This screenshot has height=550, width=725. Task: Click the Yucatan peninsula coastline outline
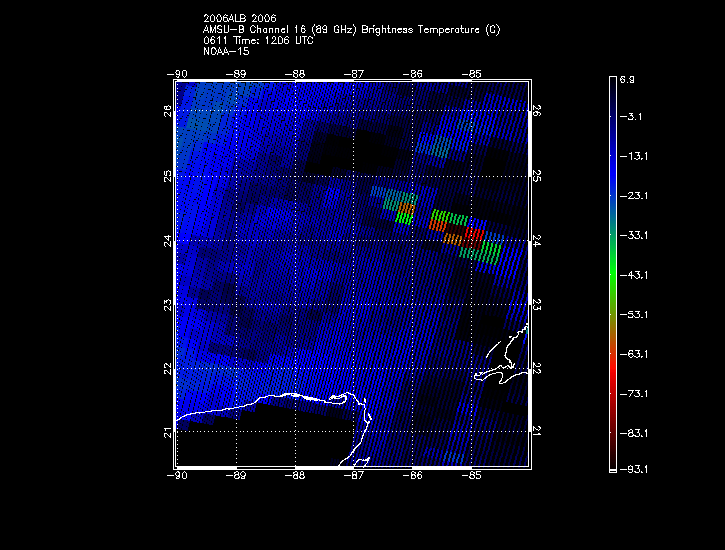click(290, 398)
